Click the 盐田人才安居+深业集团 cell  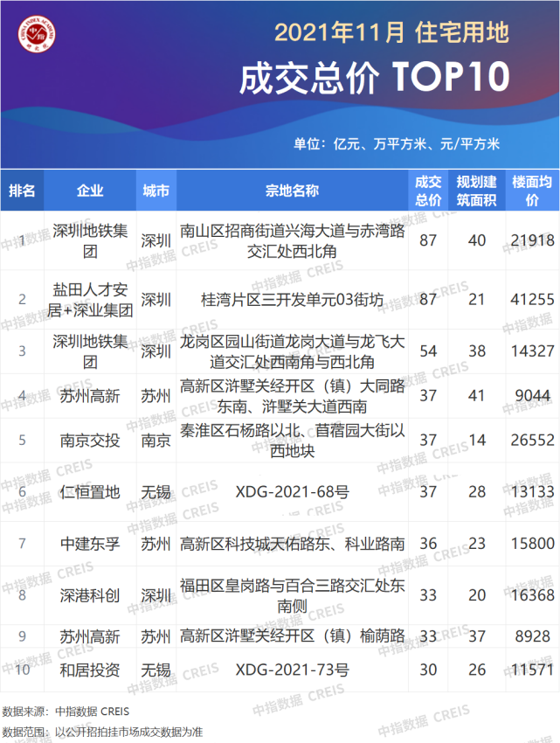point(90,300)
